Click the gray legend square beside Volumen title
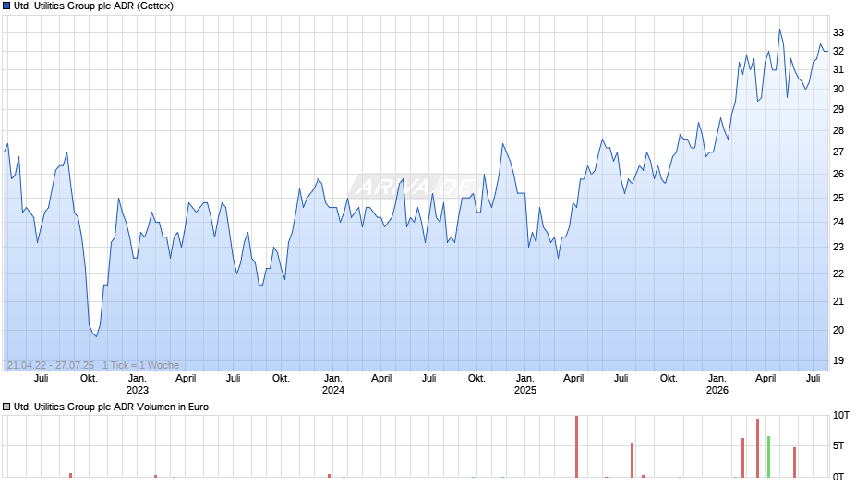This screenshot has width=868, height=486. coord(6,407)
